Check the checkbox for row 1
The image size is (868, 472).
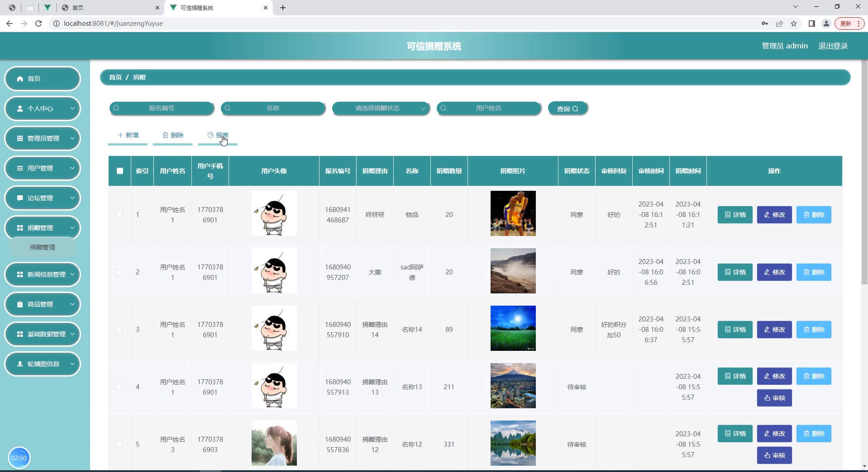point(119,215)
